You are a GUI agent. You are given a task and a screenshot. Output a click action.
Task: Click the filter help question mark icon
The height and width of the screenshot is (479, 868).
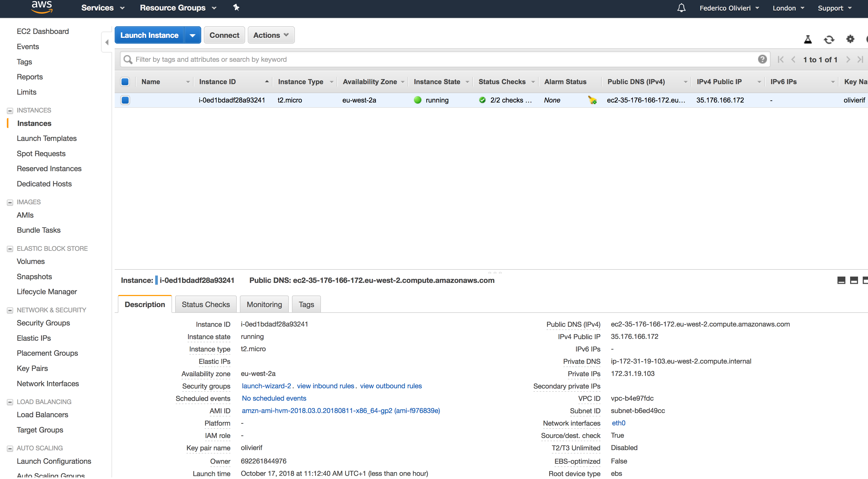[762, 59]
